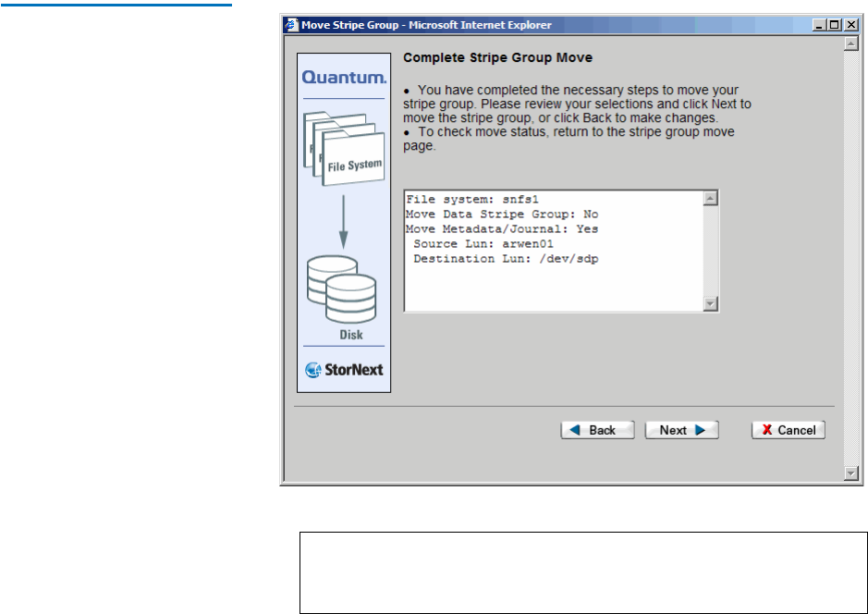Click the summary box scroll-down arrow
Image resolution: width=868 pixels, height=614 pixels.
[710, 303]
